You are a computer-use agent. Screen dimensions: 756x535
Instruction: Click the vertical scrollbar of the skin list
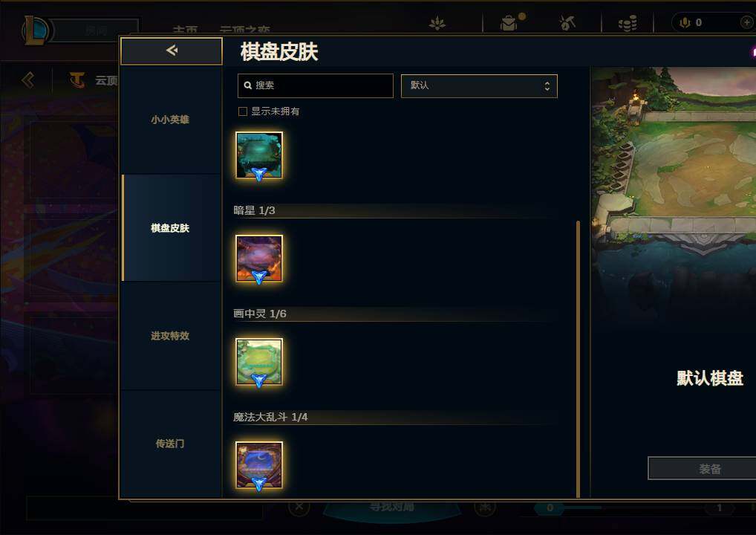(x=578, y=359)
